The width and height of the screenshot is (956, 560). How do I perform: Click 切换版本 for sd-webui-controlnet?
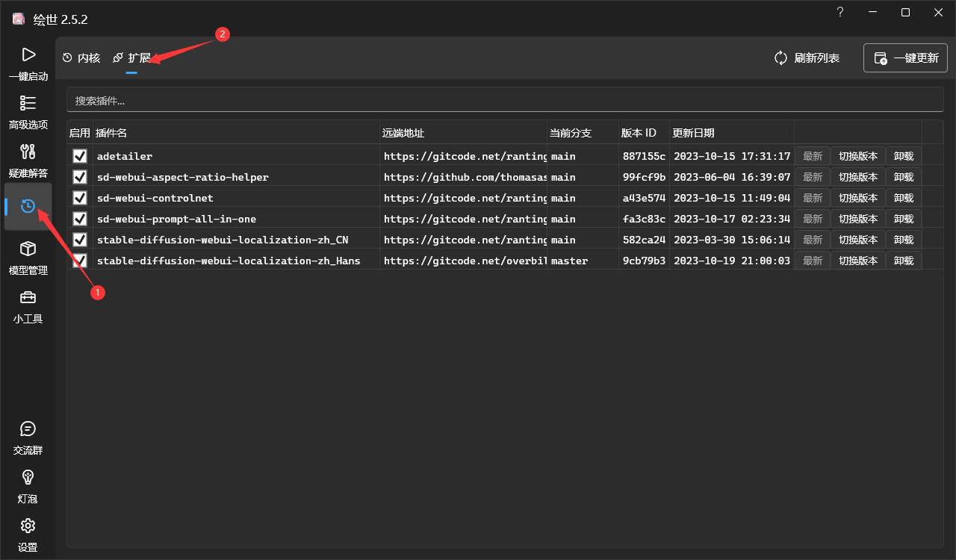[x=858, y=198]
